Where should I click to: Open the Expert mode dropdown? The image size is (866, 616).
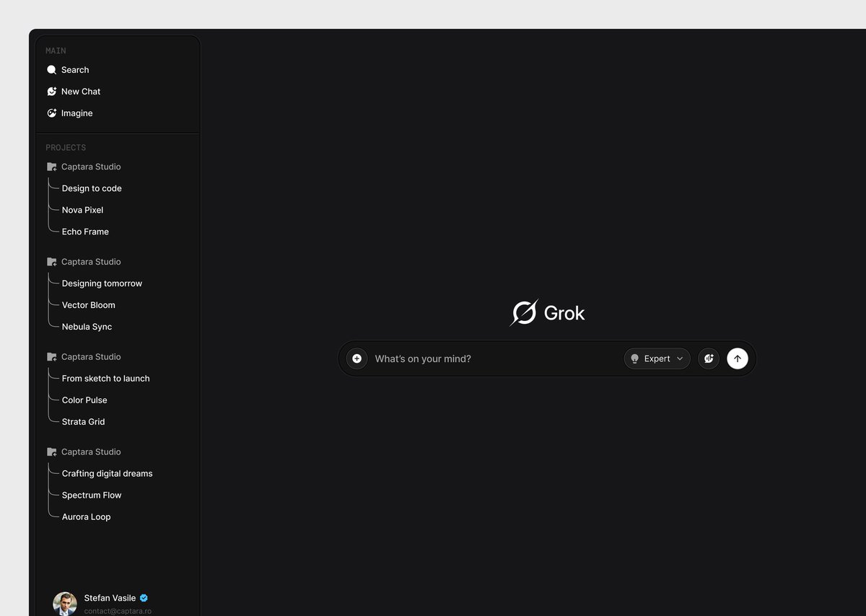coord(657,358)
